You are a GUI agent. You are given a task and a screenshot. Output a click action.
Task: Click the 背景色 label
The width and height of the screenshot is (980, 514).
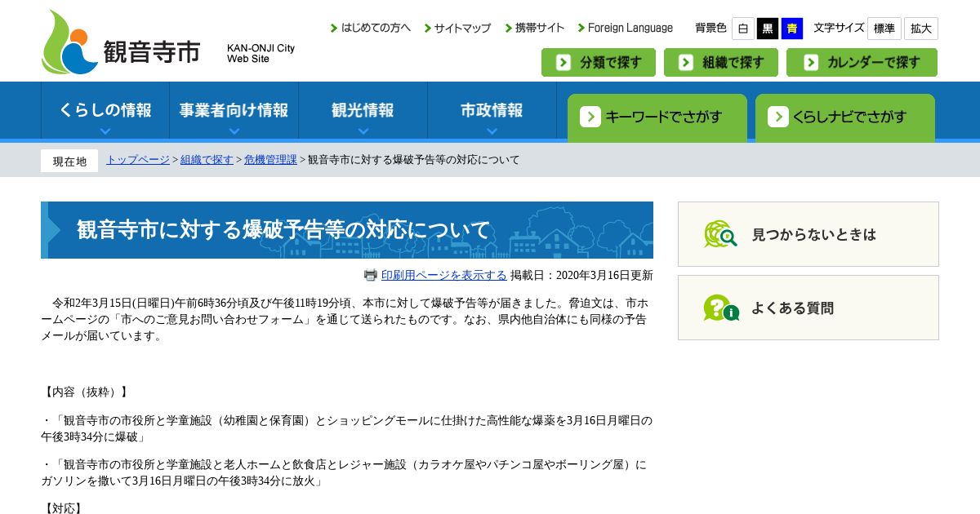[x=710, y=28]
